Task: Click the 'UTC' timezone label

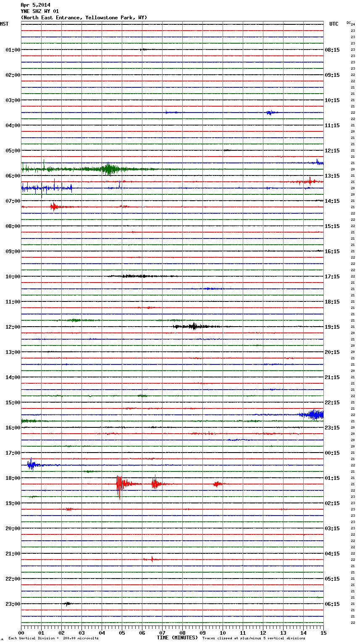Action: point(334,24)
